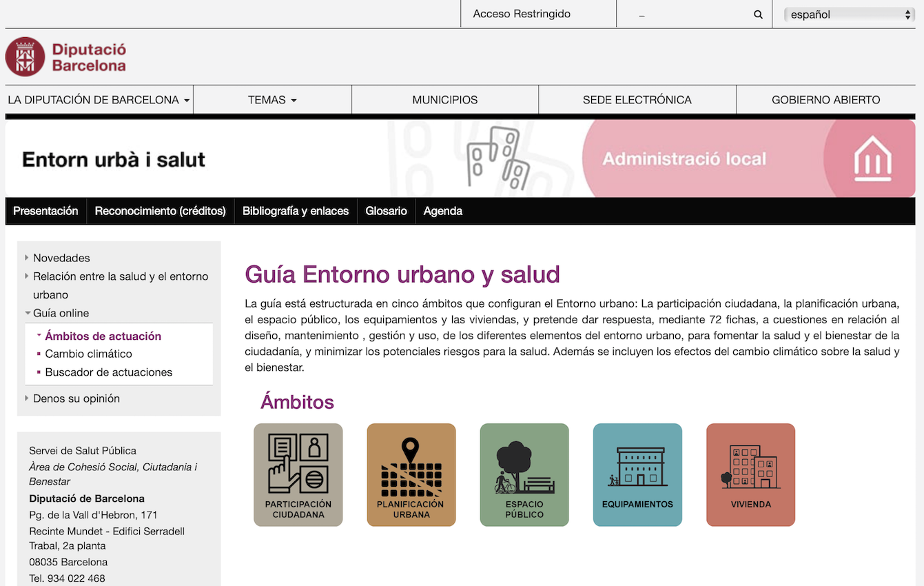
Task: Select the Vivienda housing tile
Action: [750, 474]
